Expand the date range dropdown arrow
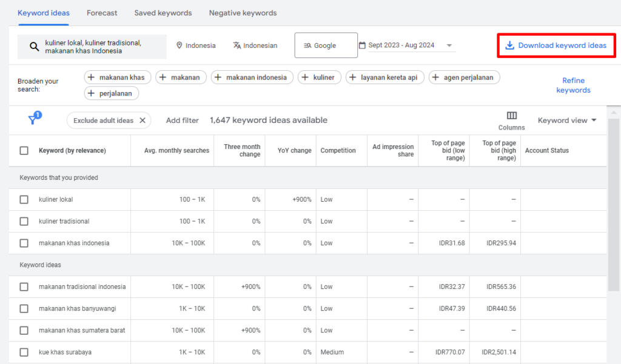Screen dimensions: 621x364 pyautogui.click(x=449, y=45)
